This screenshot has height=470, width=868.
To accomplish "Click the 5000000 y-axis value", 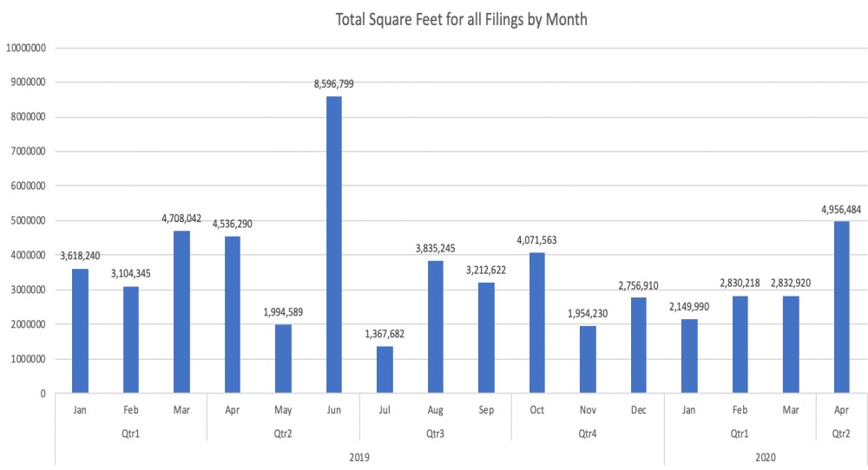I will (x=28, y=221).
